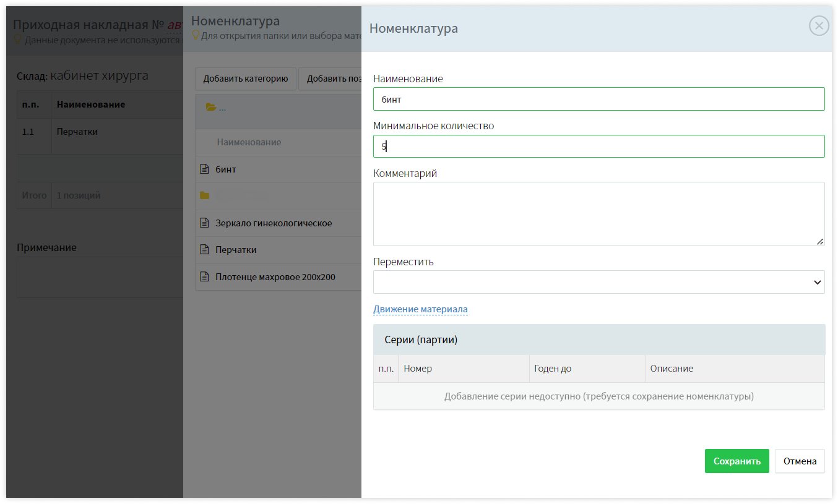The height and width of the screenshot is (504, 838).
Task: Select Плотенце махровое 200x200 item
Action: coord(275,277)
